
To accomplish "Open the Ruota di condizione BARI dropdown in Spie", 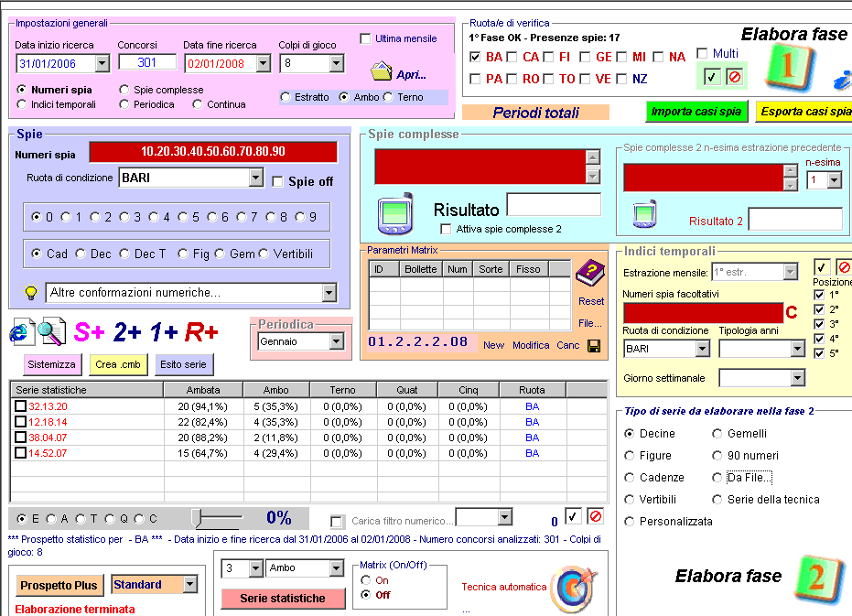I will click(x=256, y=178).
